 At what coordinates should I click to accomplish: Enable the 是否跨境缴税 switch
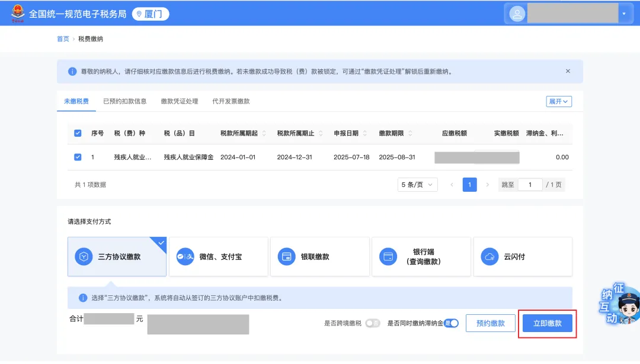tap(372, 323)
